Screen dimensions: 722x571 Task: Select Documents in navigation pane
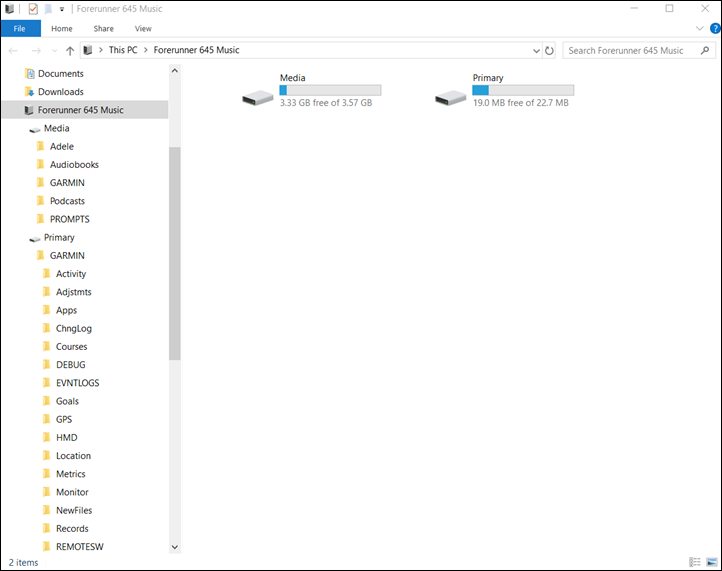pos(60,74)
